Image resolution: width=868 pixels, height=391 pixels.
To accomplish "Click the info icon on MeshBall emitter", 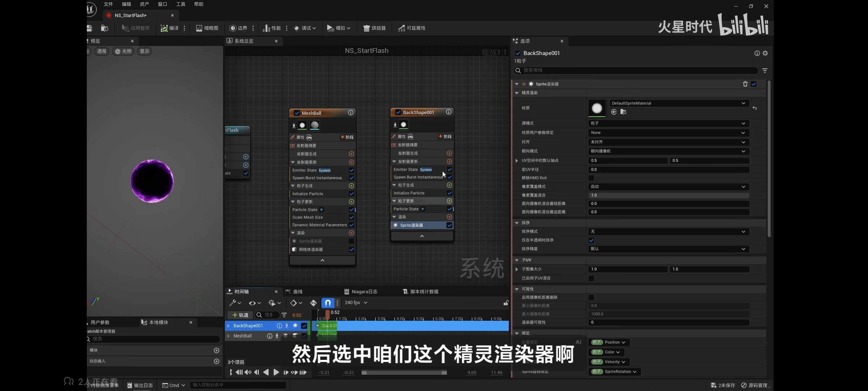I will coord(350,113).
